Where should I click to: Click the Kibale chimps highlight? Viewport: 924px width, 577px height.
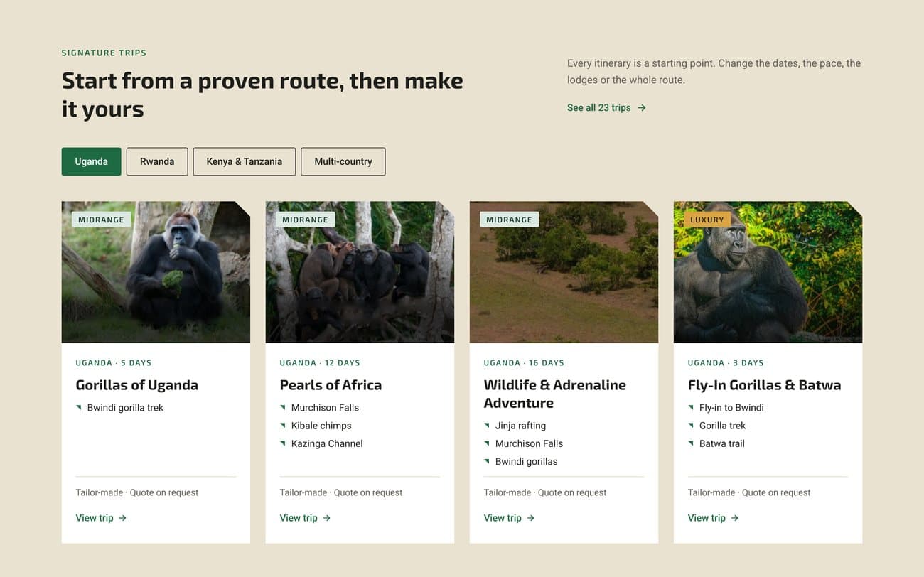[x=321, y=426]
